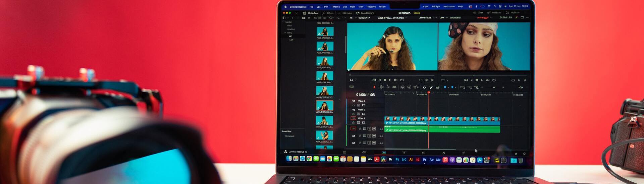
Task: Select the Blade edit mode tool
Action: pos(394,87)
